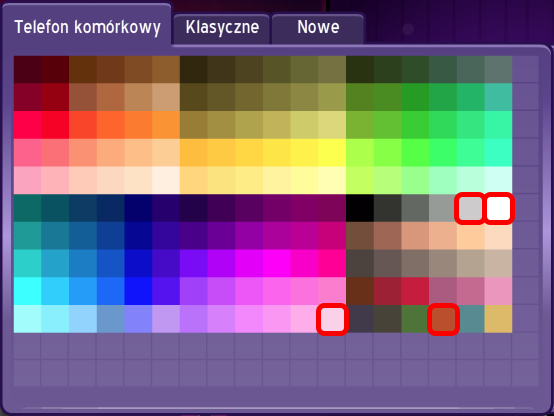Pick the dark slate purple swatch right of pale pink
The image size is (554, 416).
point(360,319)
